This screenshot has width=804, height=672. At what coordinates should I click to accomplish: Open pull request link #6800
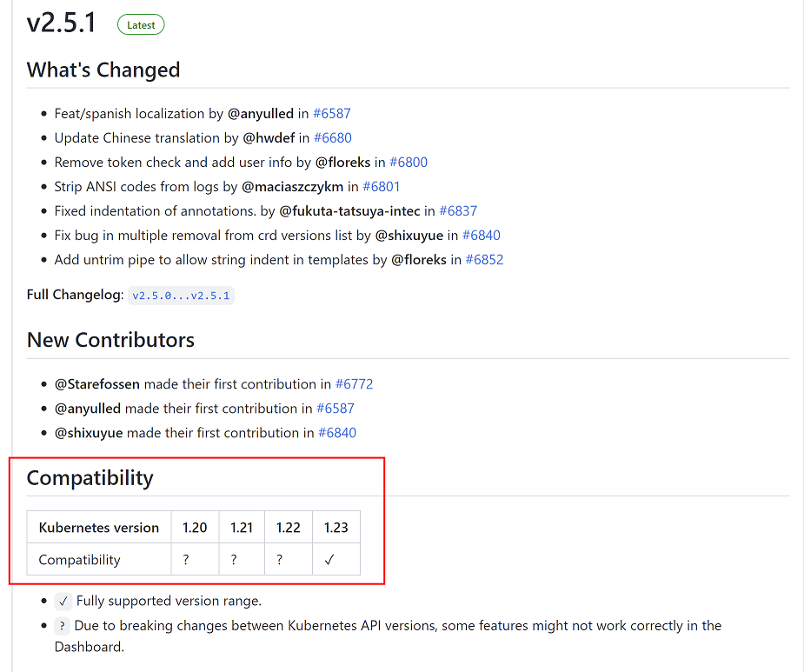[408, 162]
